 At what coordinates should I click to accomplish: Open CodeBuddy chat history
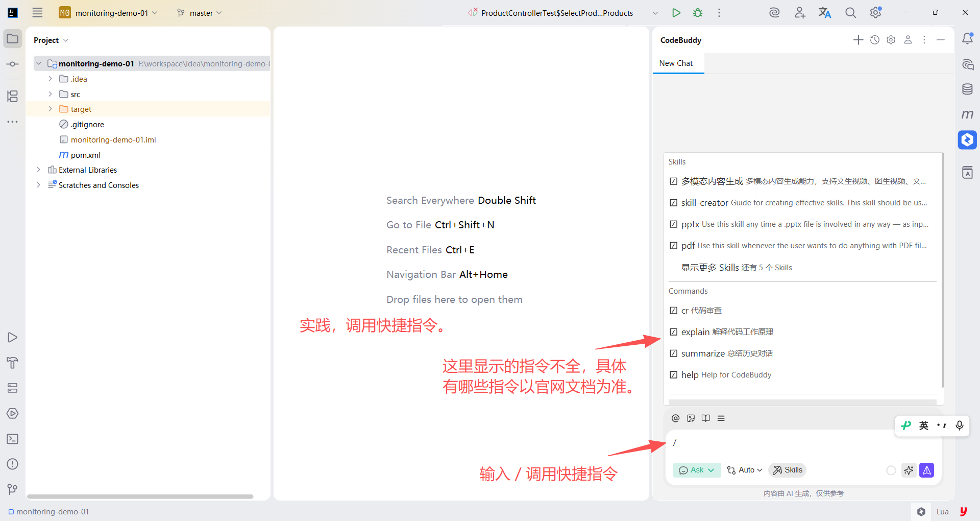875,40
